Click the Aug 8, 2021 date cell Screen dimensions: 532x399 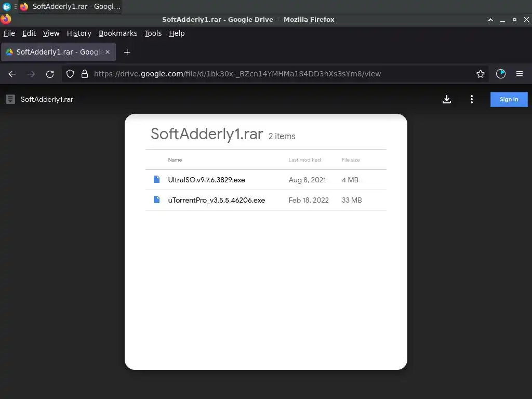click(x=307, y=180)
